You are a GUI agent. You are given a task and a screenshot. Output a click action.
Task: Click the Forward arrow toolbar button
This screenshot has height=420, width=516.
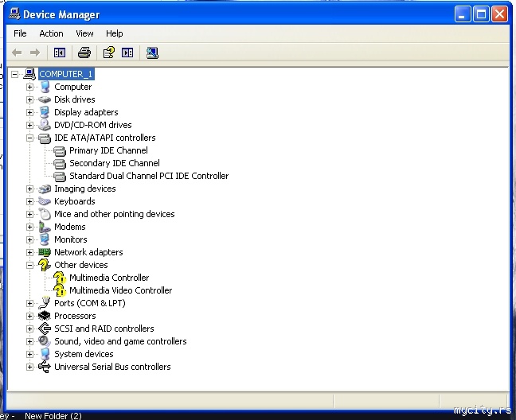[x=35, y=52]
